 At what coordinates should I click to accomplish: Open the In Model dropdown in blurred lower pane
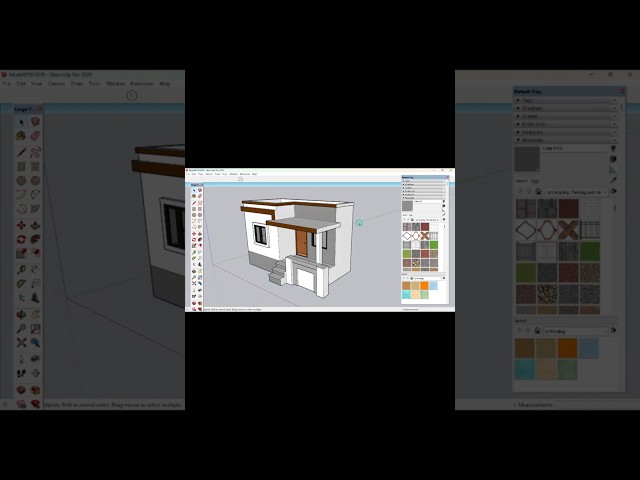575,331
